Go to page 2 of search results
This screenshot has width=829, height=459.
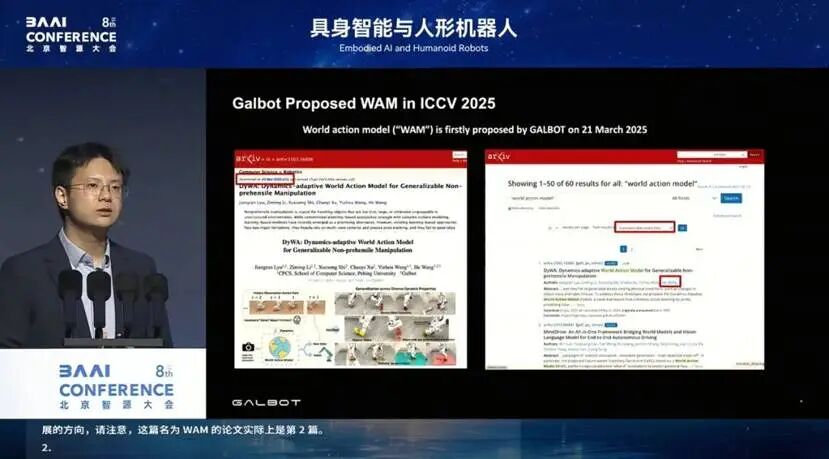(631, 249)
